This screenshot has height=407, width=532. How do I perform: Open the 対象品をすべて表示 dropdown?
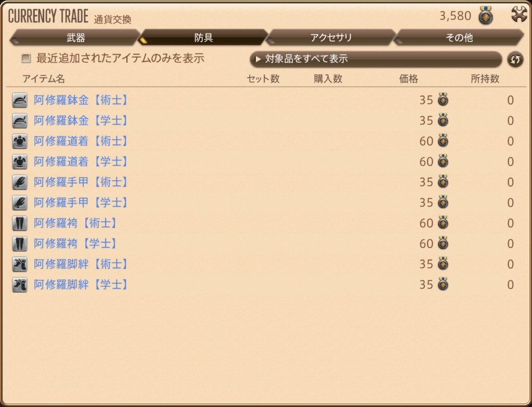(x=376, y=59)
